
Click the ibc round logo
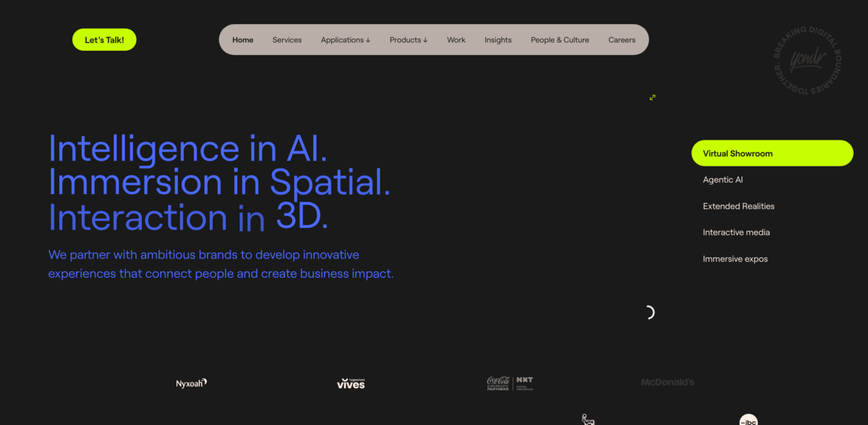(748, 419)
